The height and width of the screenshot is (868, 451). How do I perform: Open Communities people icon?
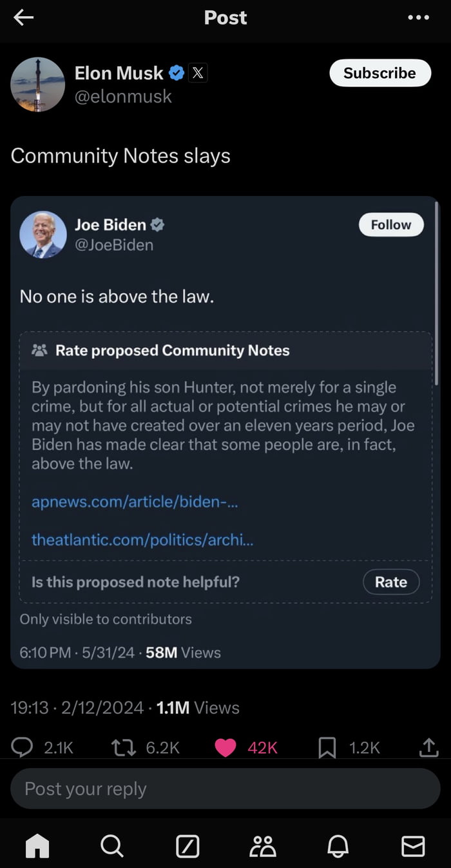[x=263, y=846]
